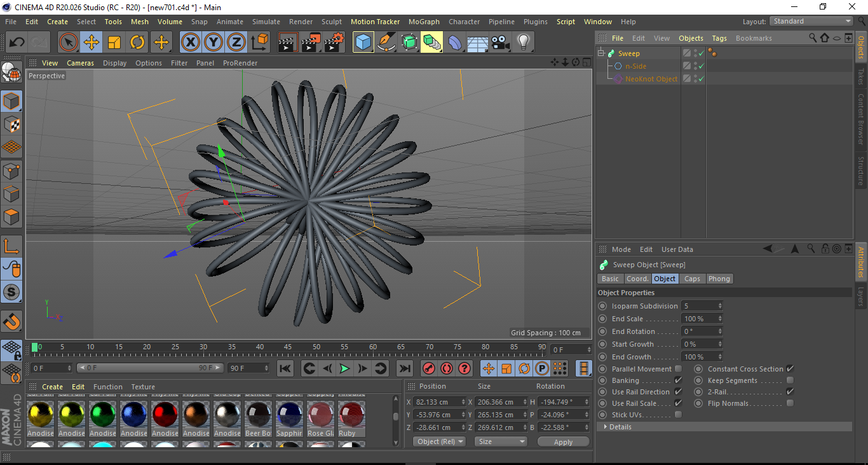Play the animation forward
Viewport: 868px width, 465px height.
344,368
